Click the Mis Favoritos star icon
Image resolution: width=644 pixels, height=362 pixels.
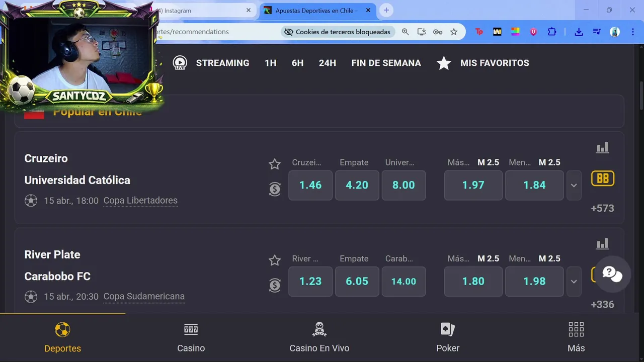click(x=444, y=63)
